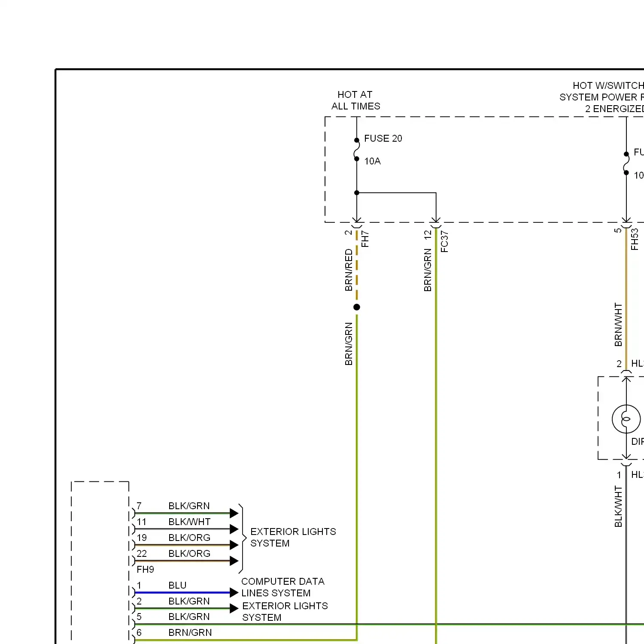Click the FH7 connector label
Image resolution: width=644 pixels, height=644 pixels.
pos(365,239)
